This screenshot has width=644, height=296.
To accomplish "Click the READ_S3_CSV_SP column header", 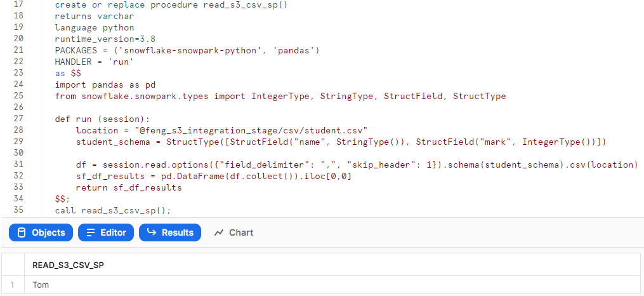I will 68,266.
